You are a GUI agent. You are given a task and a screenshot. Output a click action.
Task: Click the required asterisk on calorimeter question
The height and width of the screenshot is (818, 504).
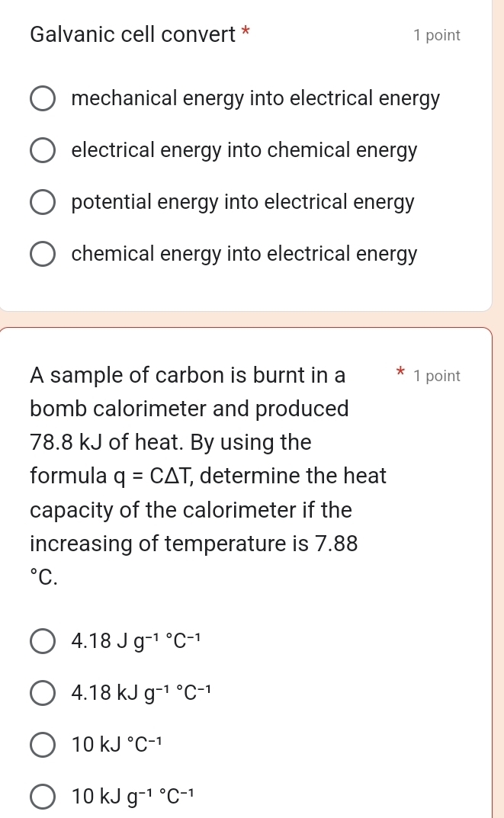point(400,371)
